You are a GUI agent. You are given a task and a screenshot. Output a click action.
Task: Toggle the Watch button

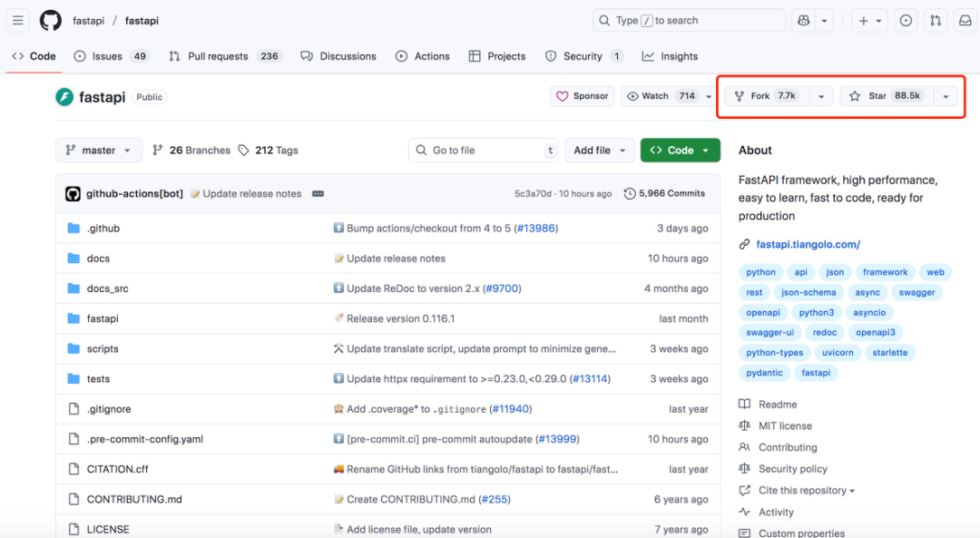pos(661,96)
